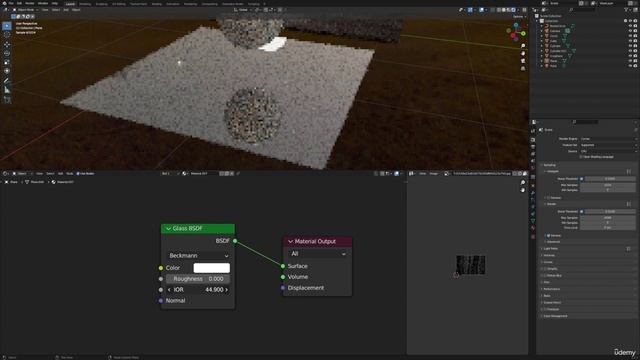Hide the Cube object in outliner
This screenshot has width=640, height=360.
pyautogui.click(x=630, y=41)
